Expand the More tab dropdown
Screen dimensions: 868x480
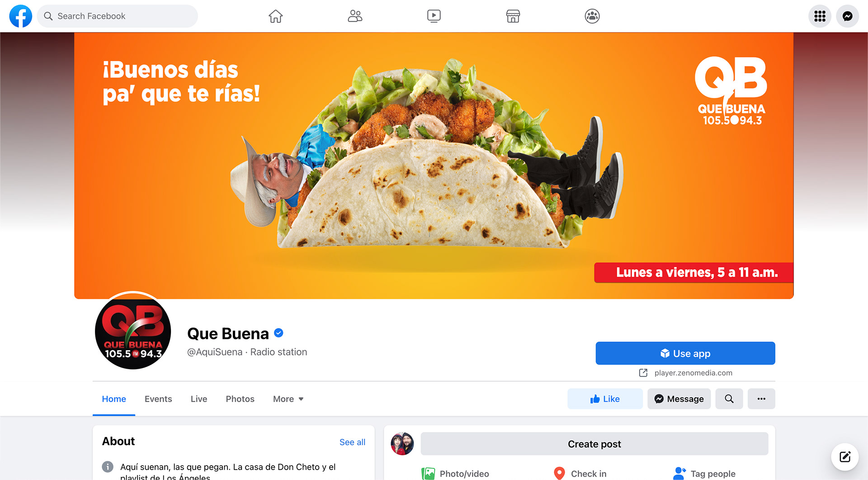288,399
